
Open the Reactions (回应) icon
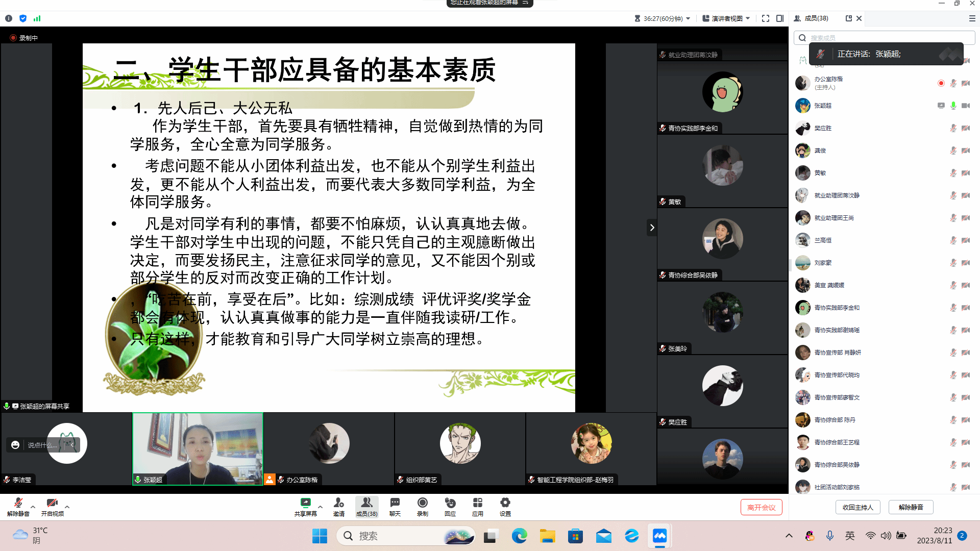(450, 504)
